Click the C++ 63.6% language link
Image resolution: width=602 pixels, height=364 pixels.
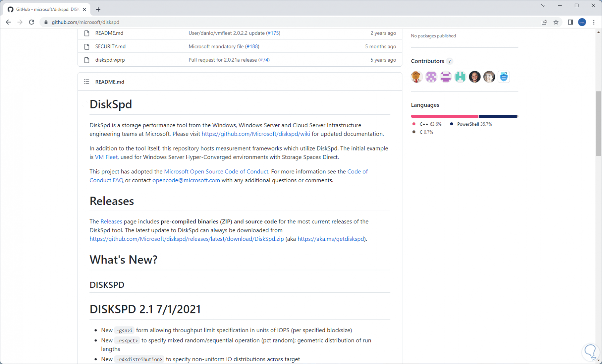pos(430,124)
